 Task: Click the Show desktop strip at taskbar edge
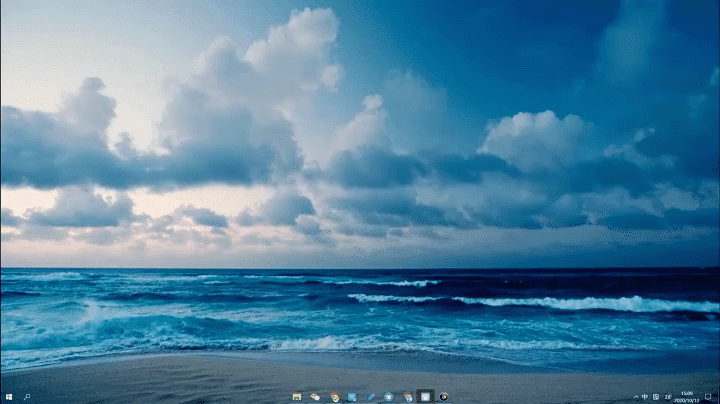718,397
